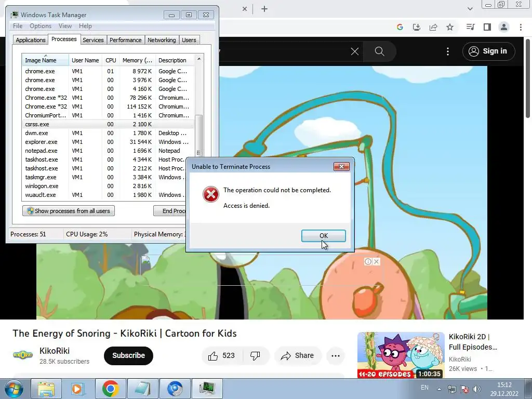Dislike the video with thumbs down

255,355
